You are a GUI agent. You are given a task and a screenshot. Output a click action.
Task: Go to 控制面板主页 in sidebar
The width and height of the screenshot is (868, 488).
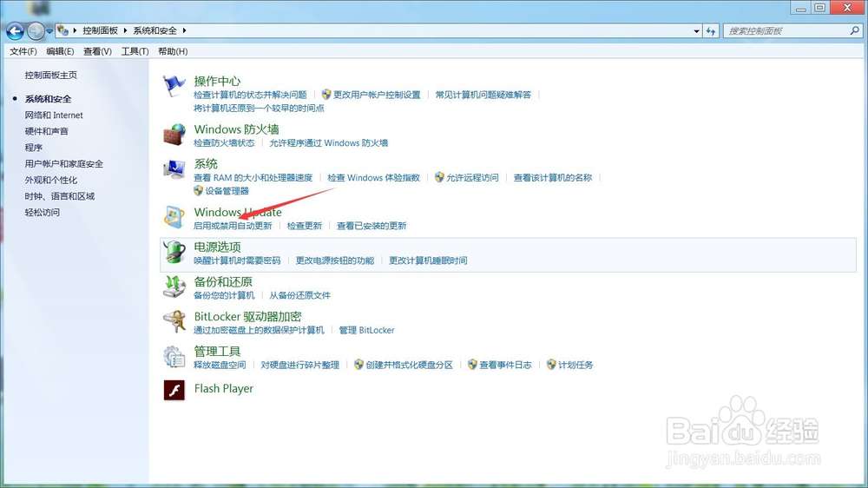[x=51, y=75]
